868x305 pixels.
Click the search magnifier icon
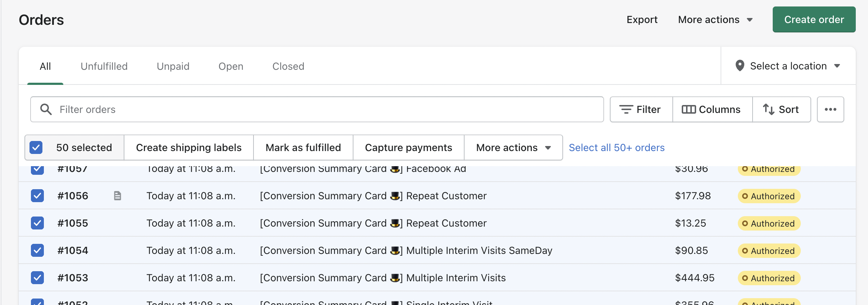(46, 109)
